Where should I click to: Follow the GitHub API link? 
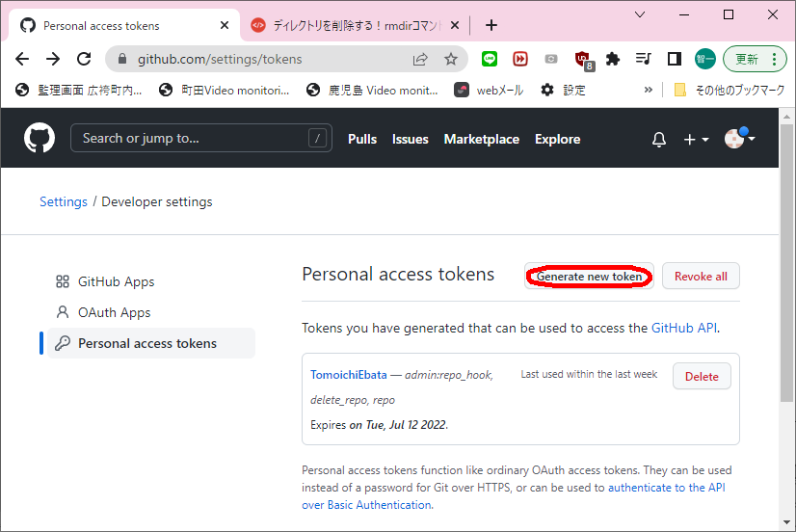[x=684, y=328]
